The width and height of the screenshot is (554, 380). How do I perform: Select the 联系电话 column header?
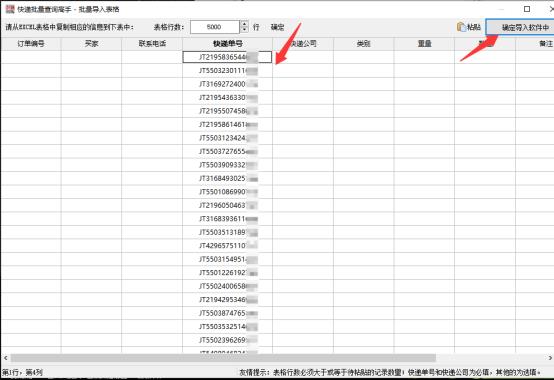click(x=152, y=44)
